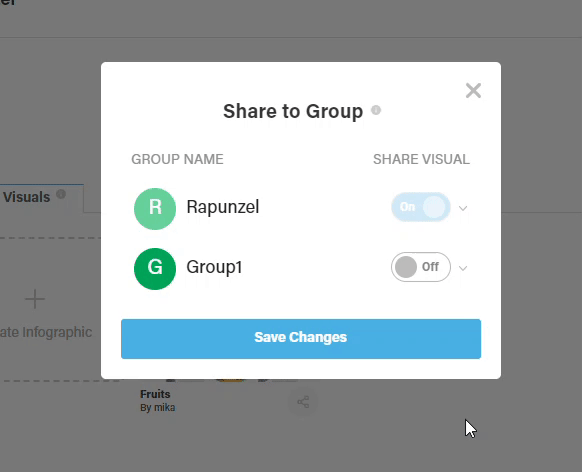Screen dimensions: 582x472
Task: Click the share icon under Fruits card
Action: [303, 402]
